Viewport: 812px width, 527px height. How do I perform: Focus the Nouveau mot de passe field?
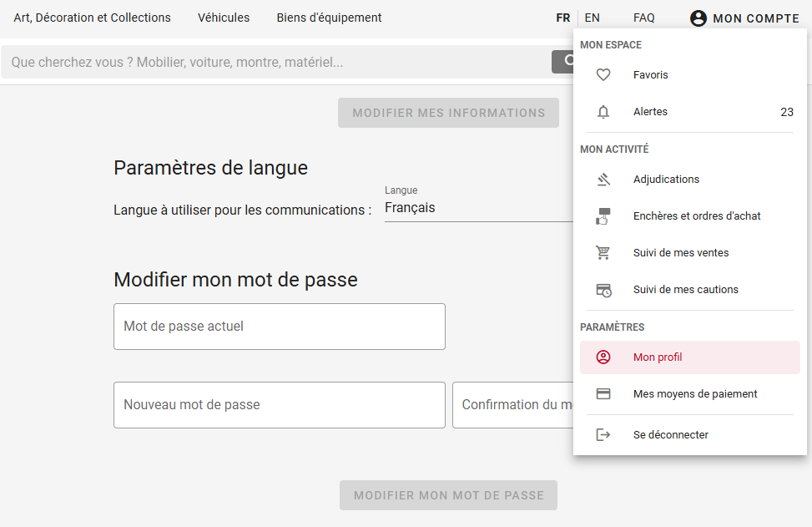point(280,405)
